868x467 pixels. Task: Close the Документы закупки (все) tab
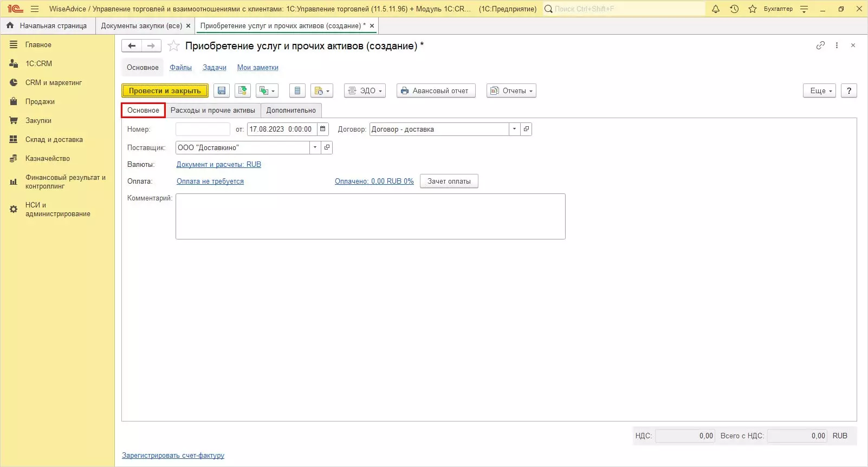coord(188,25)
